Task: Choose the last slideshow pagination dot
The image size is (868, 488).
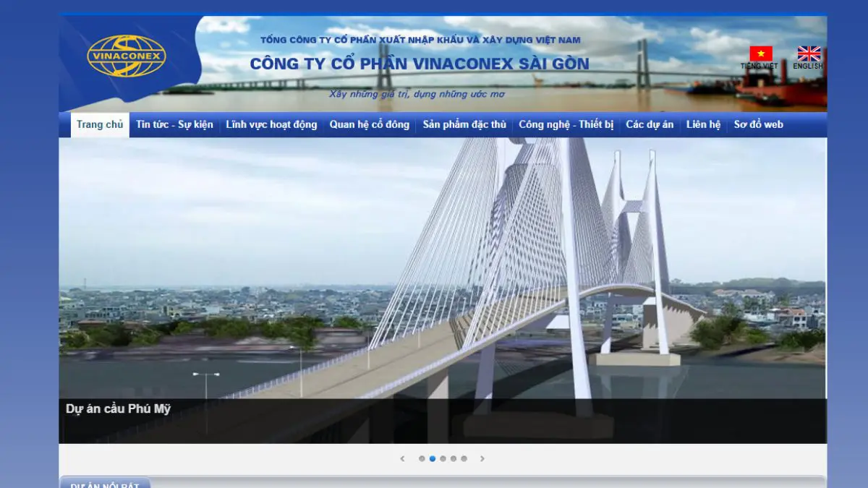Action: [x=464, y=458]
